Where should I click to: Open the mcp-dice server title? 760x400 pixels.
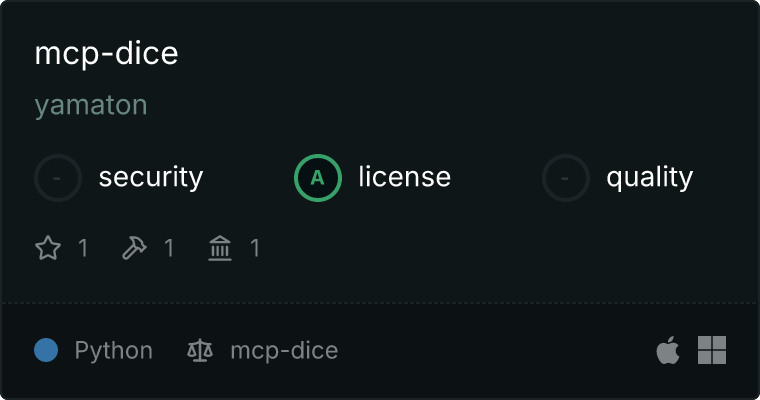coord(106,53)
